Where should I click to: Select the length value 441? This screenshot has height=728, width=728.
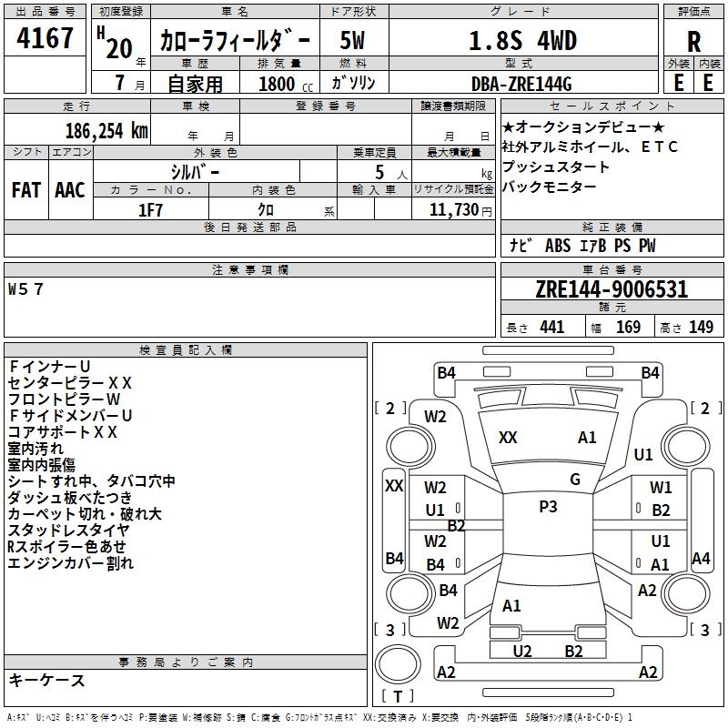[x=552, y=327]
